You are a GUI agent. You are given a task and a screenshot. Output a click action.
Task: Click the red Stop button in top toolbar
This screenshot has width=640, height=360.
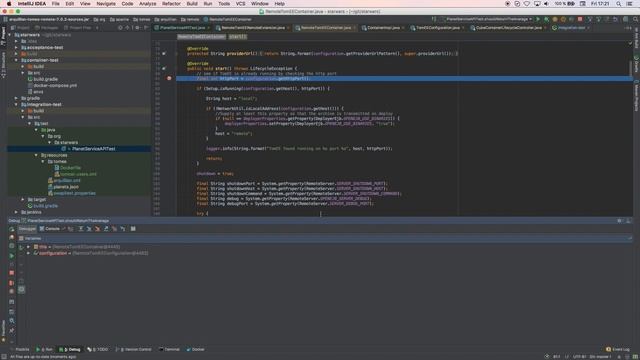[580, 19]
